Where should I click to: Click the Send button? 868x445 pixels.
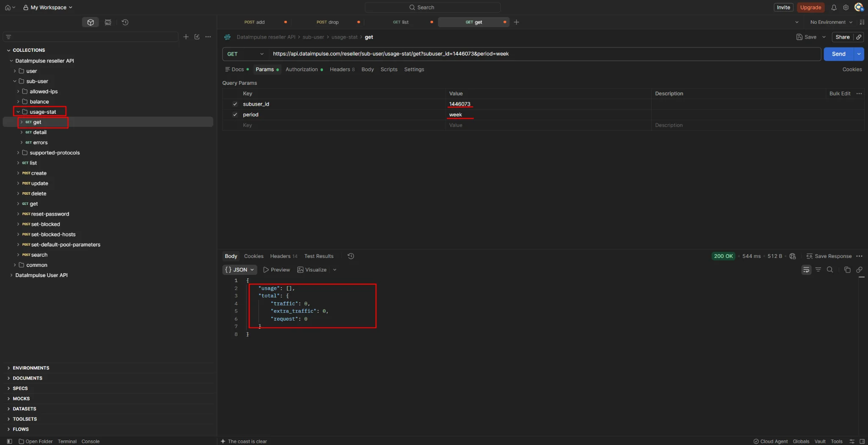click(838, 54)
